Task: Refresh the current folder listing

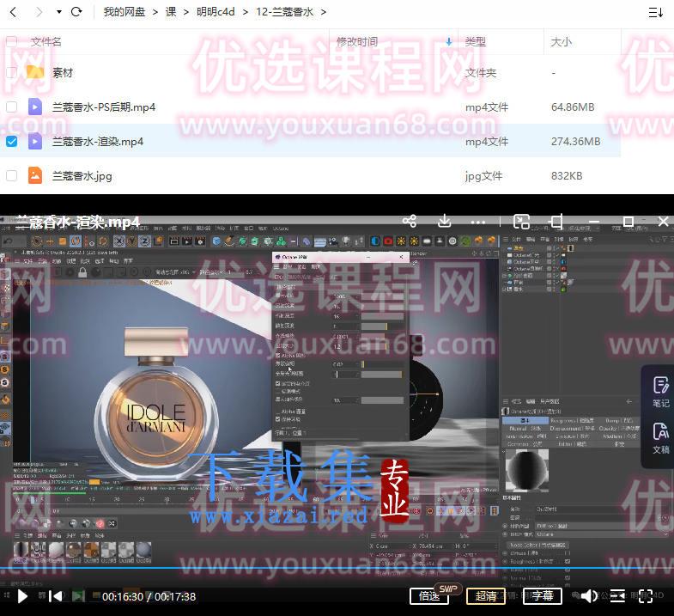Action: [x=76, y=12]
